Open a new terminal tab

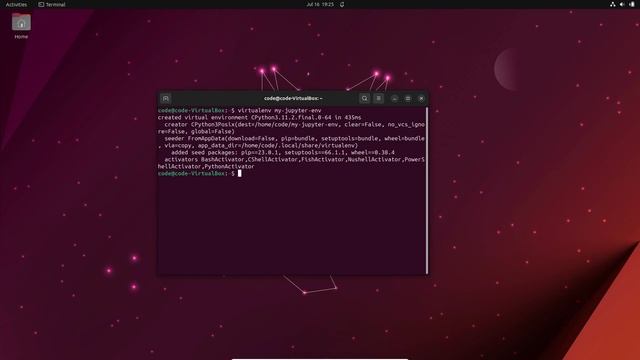(x=166, y=98)
